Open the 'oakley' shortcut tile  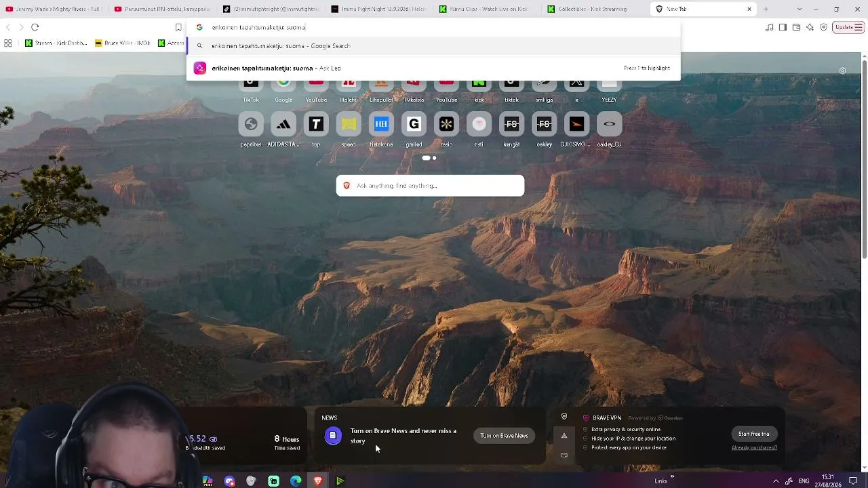544,124
